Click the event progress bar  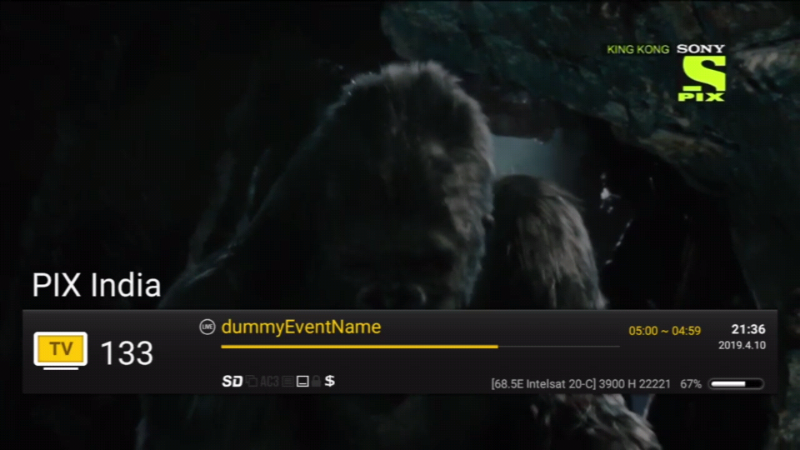(x=420, y=347)
